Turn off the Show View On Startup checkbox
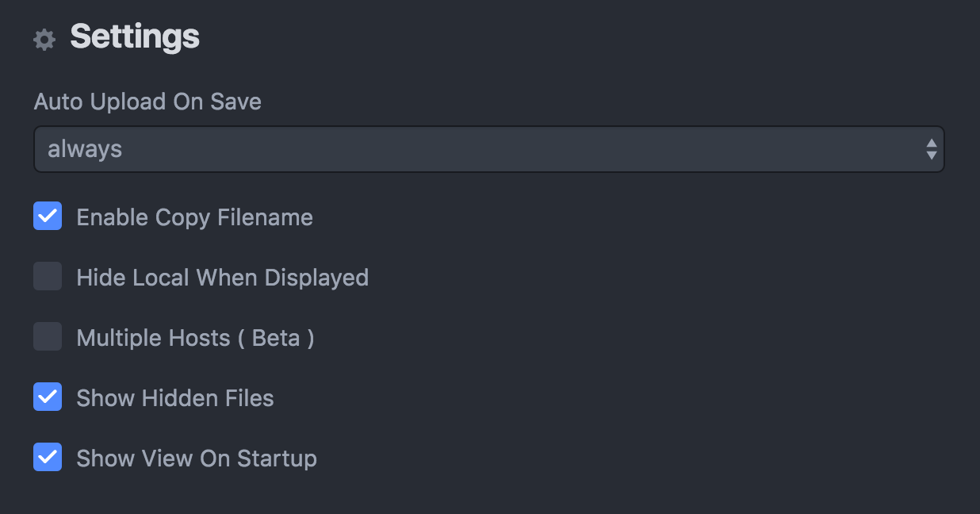The image size is (980, 514). coord(48,457)
